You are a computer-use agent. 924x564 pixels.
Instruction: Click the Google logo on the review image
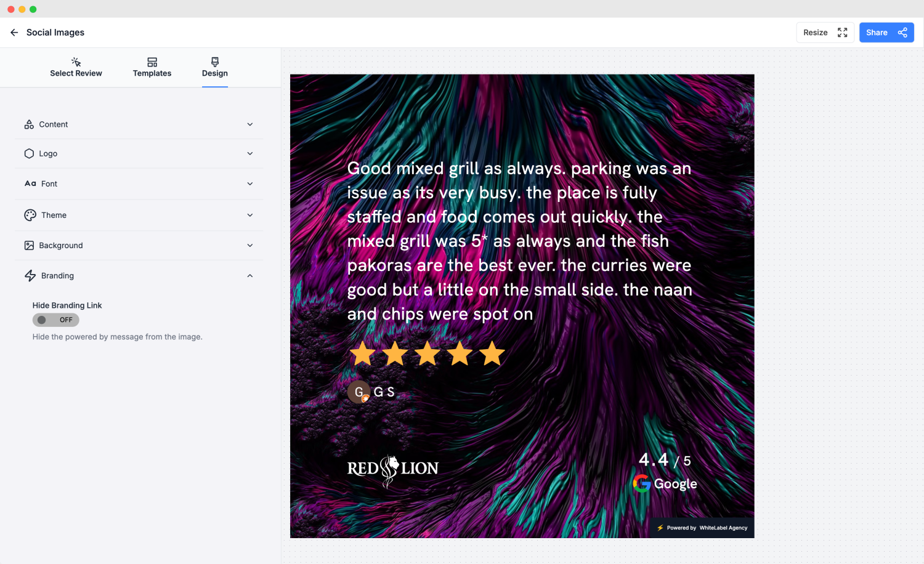[642, 483]
